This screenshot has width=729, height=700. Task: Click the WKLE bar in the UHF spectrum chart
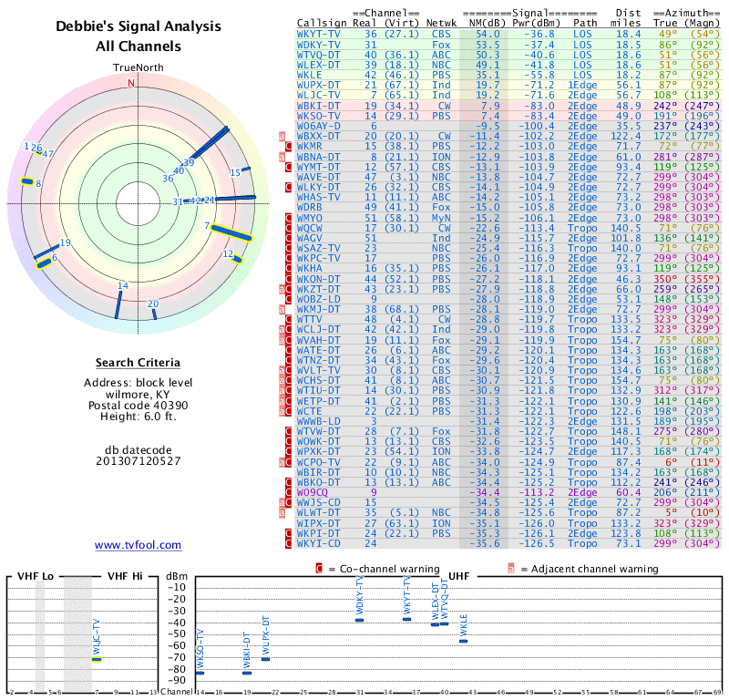coord(463,641)
